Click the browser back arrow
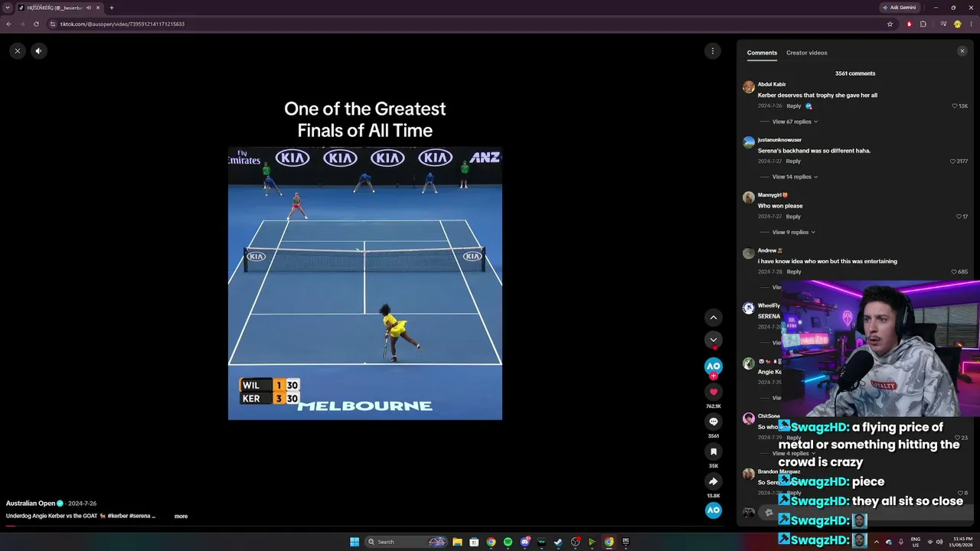This screenshot has width=980, height=551. click(x=8, y=24)
